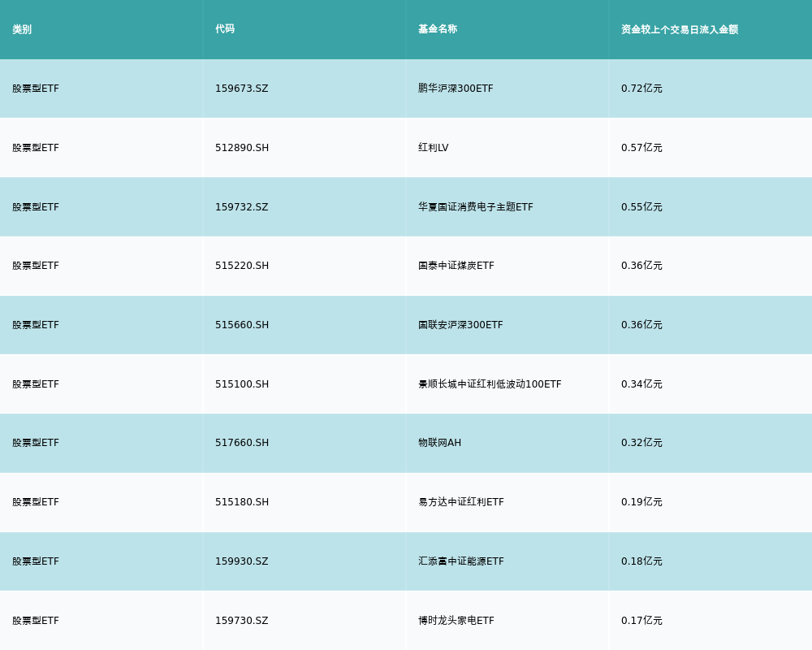
Task: Select code 515220.SH
Action: click(x=242, y=266)
